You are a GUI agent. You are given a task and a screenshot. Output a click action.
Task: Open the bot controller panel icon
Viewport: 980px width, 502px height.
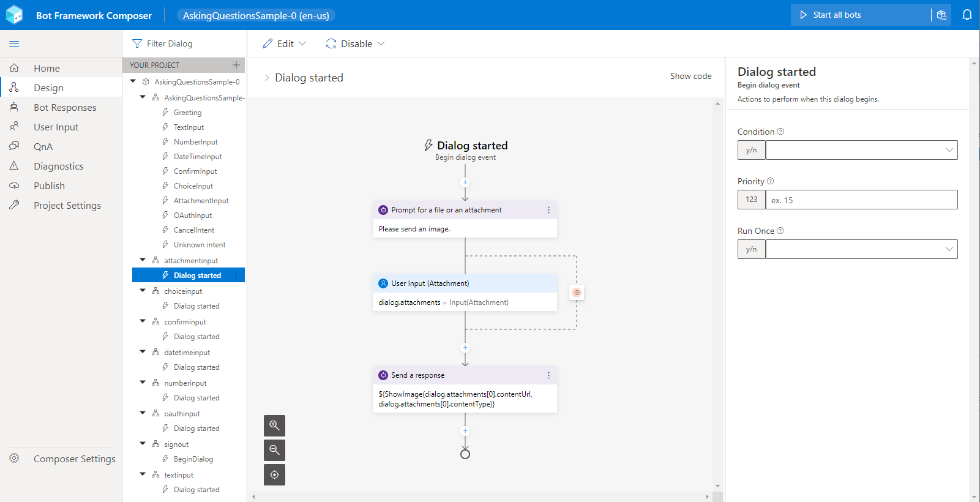pos(941,15)
